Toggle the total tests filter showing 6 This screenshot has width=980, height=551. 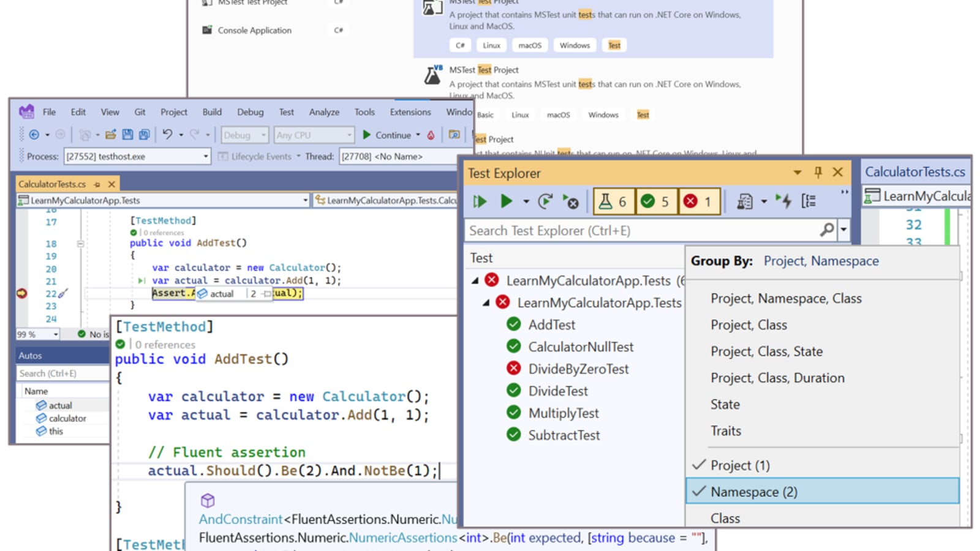614,201
